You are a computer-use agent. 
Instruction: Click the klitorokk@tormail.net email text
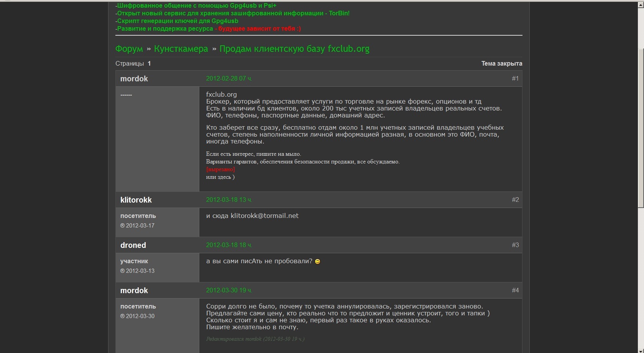click(264, 216)
